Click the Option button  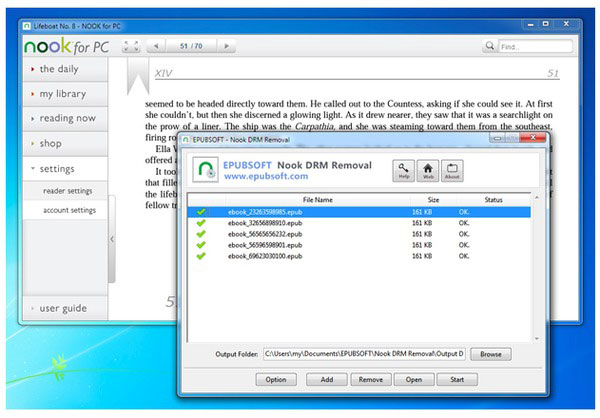pos(276,379)
